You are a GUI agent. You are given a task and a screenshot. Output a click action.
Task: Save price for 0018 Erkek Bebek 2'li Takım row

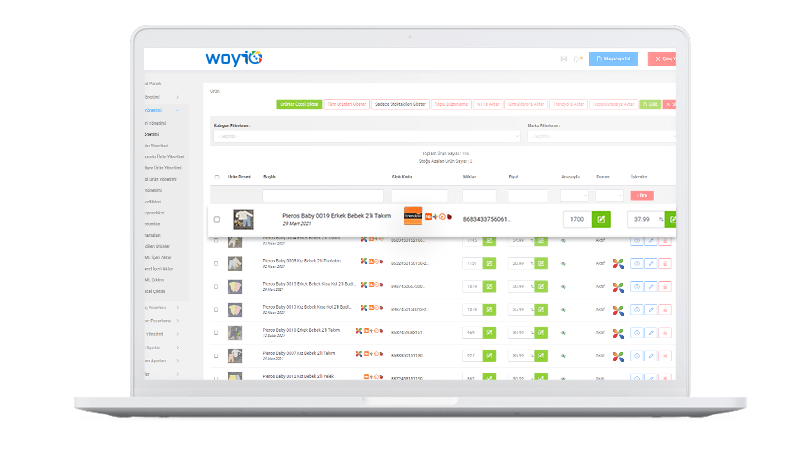pos(541,333)
